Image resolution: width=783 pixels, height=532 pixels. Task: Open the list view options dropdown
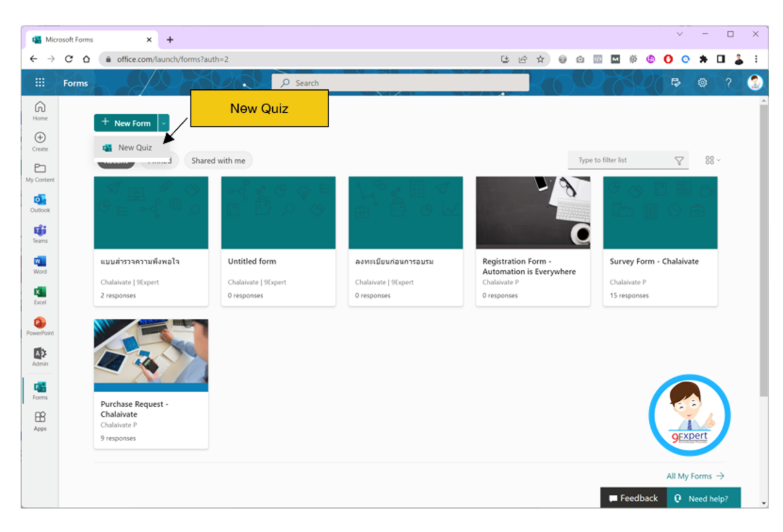[x=712, y=160]
